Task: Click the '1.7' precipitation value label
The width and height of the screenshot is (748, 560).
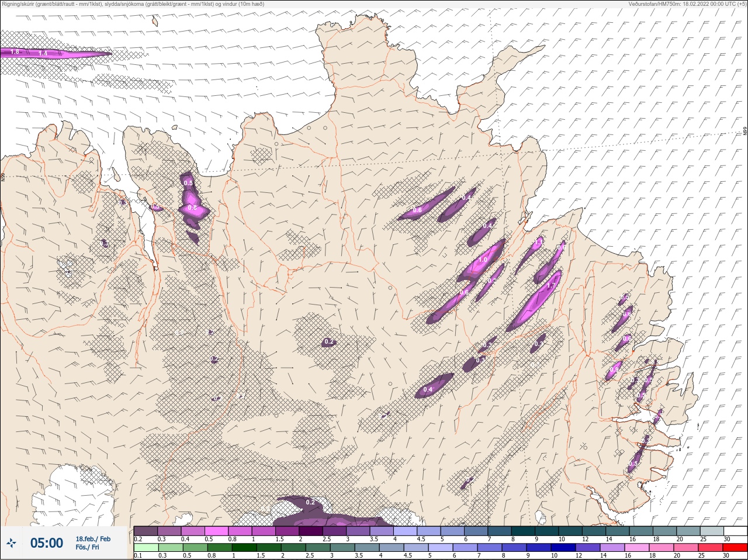Action: [551, 286]
